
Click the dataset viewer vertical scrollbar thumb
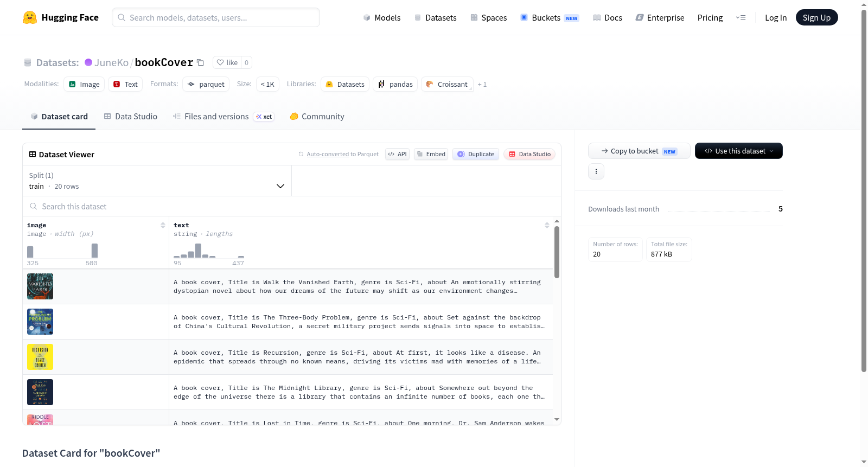pyautogui.click(x=557, y=252)
